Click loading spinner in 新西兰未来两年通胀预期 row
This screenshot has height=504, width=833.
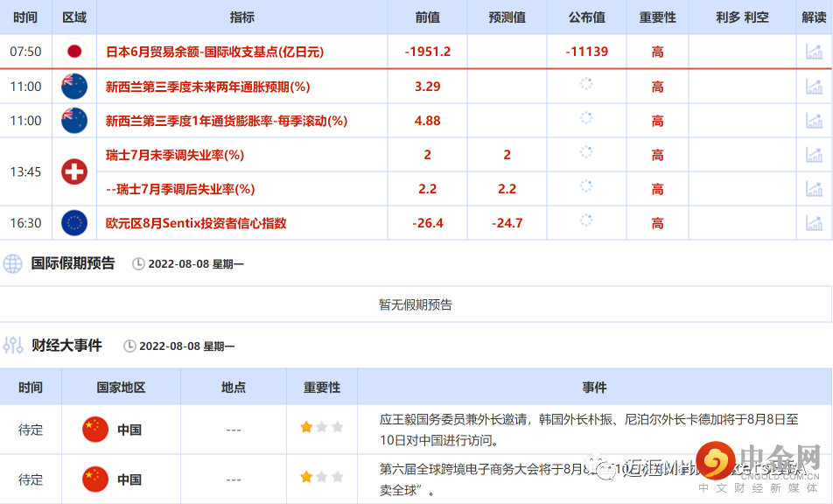pos(586,84)
